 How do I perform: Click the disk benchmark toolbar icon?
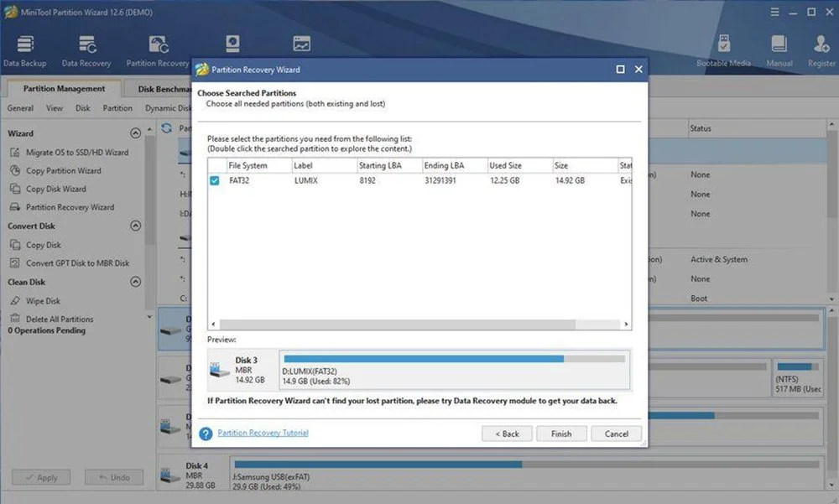point(232,44)
